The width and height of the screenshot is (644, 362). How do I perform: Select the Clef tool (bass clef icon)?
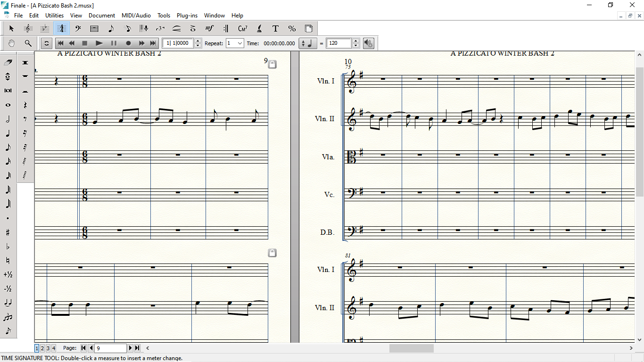78,29
